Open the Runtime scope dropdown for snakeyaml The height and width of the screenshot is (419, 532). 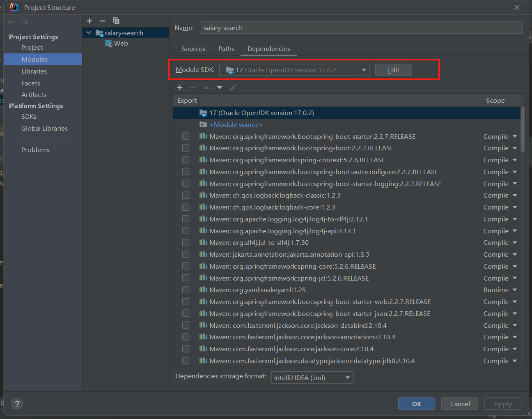tap(515, 290)
